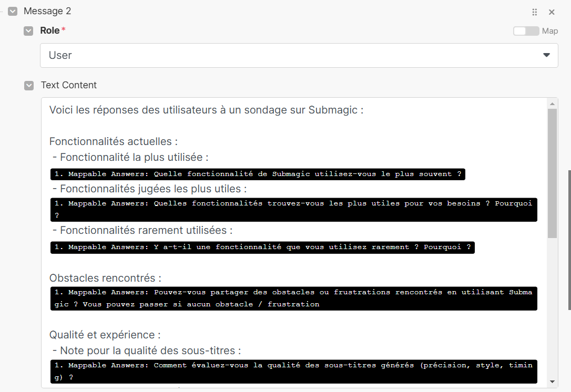Click '- Fonctionnalité la plus utilisée :' line
The width and height of the screenshot is (571, 392).
[x=130, y=157]
